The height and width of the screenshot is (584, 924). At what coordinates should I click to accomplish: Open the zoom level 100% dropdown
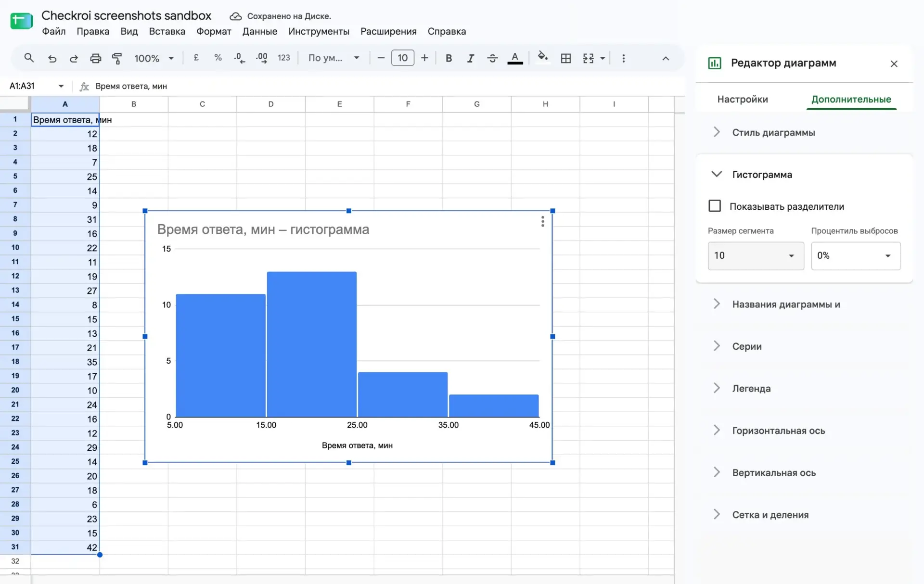point(154,58)
